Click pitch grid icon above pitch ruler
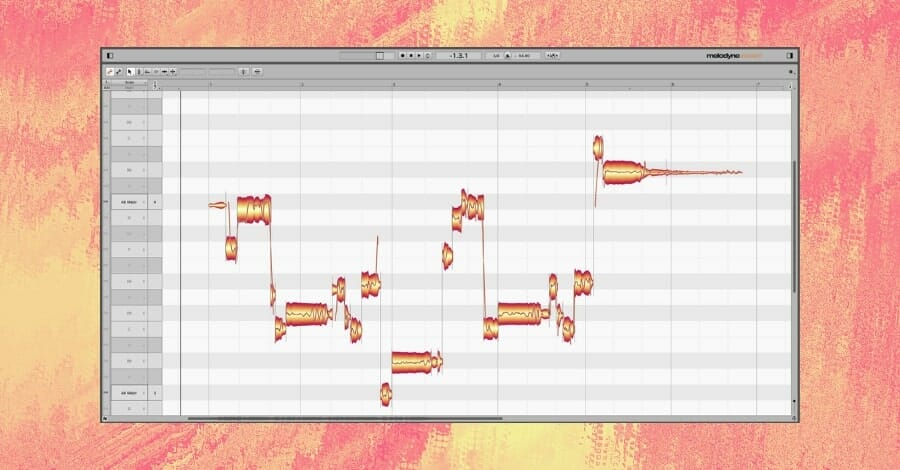This screenshot has width=900, height=470. tap(155, 85)
